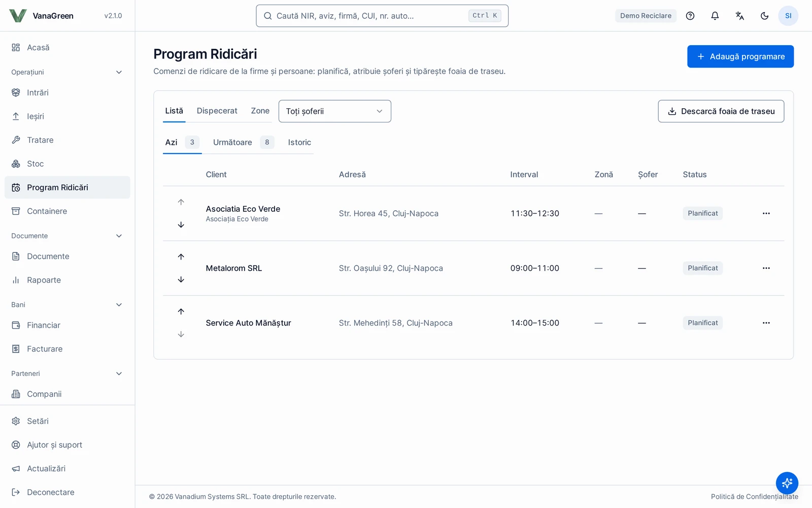Switch to the Zone tab
Image resolution: width=812 pixels, height=508 pixels.
260,111
